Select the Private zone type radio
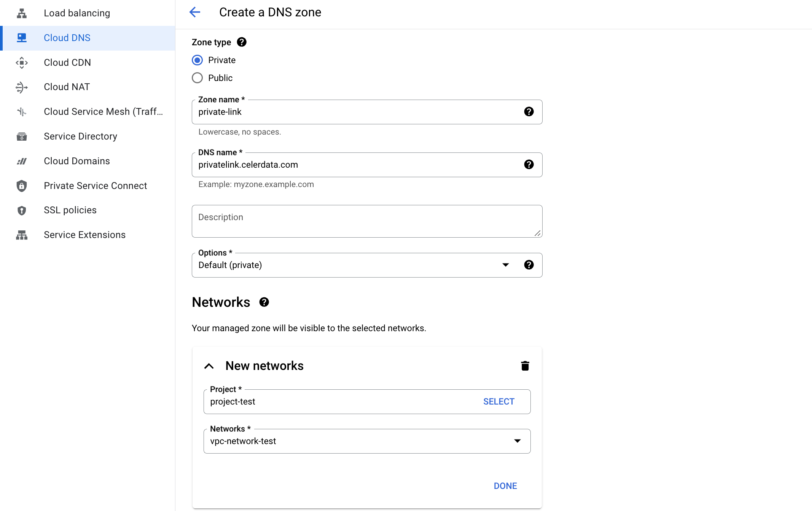This screenshot has width=812, height=511. pos(197,60)
